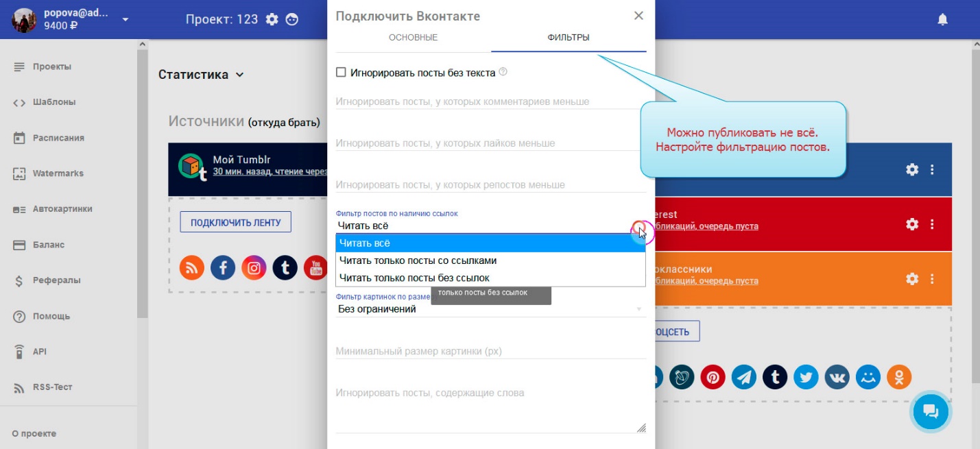The image size is (980, 449).
Task: Choose 'Читать только посты без ссылок' option
Action: (x=414, y=278)
